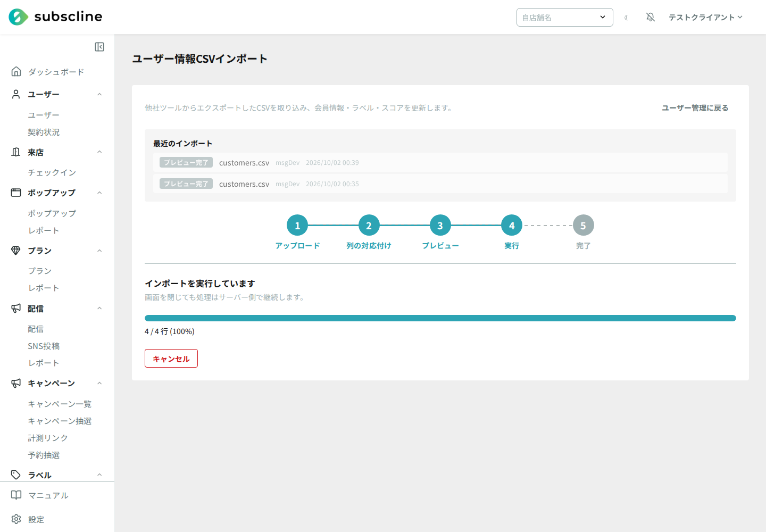Screen dimensions: 766x532
Task: Open 予約抽選 in the sidebar
Action: [44, 455]
